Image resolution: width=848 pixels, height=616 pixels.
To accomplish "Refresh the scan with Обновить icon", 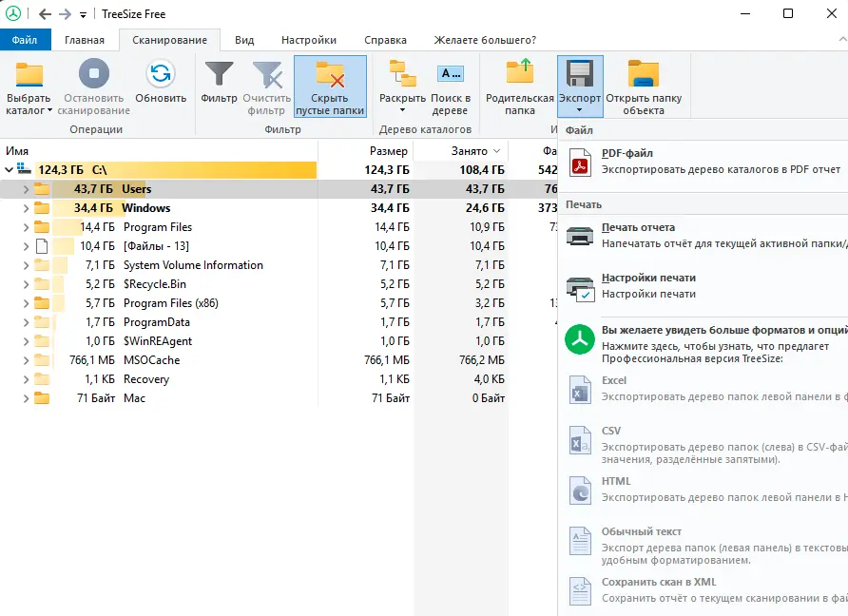I will 161,73.
